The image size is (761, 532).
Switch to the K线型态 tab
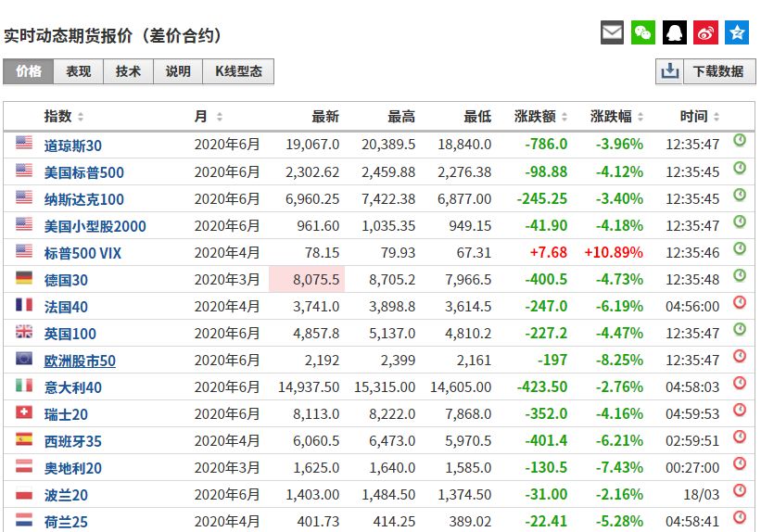coord(238,71)
